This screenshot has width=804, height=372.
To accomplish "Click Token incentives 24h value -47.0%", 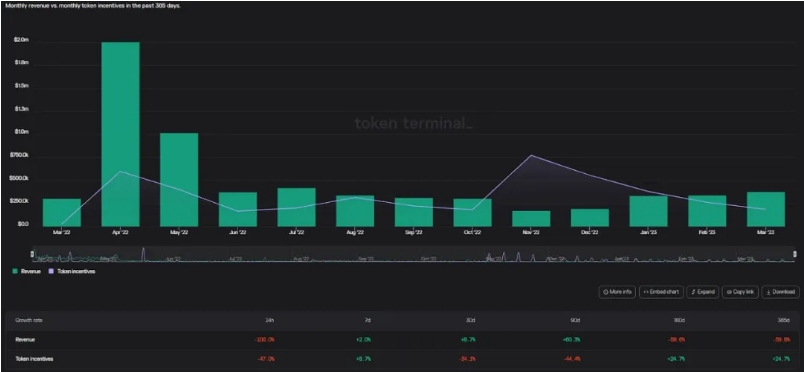I will [x=267, y=359].
